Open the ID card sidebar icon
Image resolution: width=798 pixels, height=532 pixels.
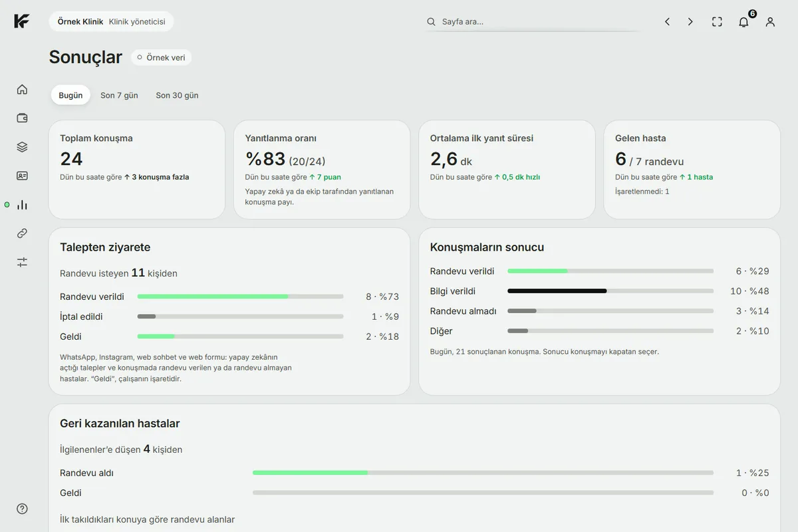coord(22,176)
